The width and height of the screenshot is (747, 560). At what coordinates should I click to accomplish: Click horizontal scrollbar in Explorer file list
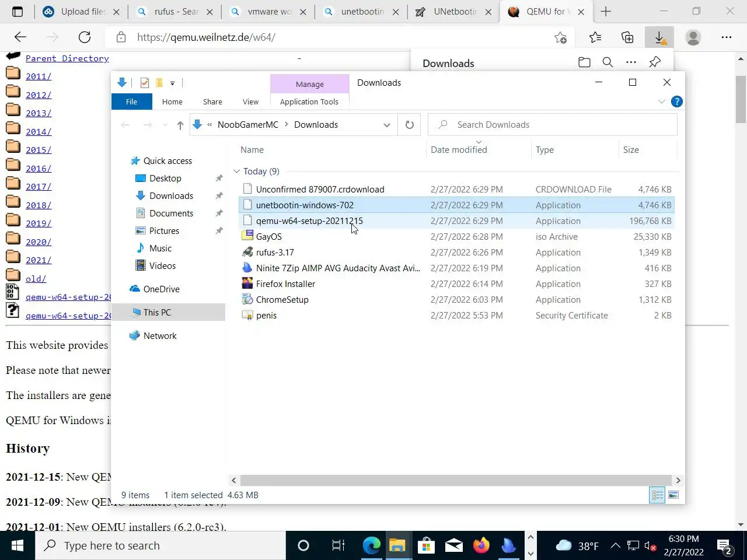456,481
